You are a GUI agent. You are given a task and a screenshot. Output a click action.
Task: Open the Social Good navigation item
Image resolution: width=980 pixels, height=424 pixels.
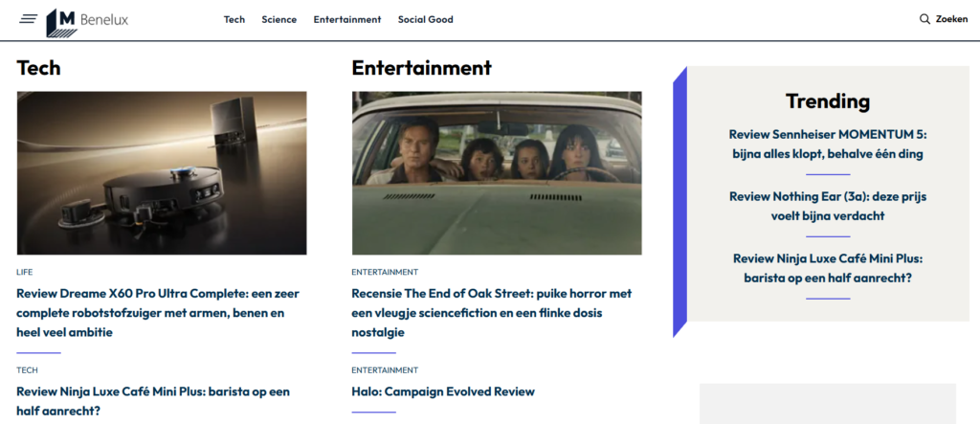426,19
